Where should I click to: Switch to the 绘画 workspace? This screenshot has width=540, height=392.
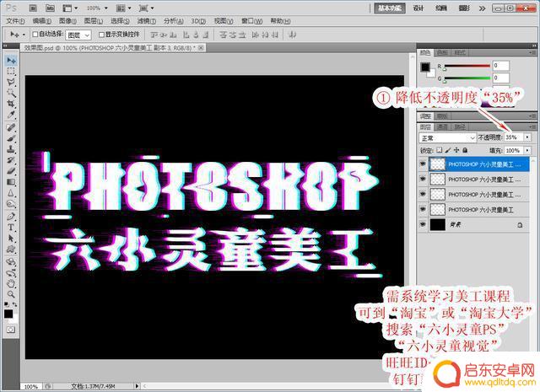point(441,8)
